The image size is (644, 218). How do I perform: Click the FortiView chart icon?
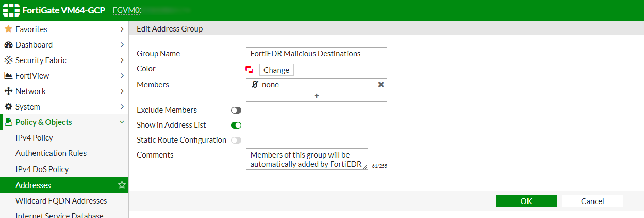pyautogui.click(x=8, y=75)
